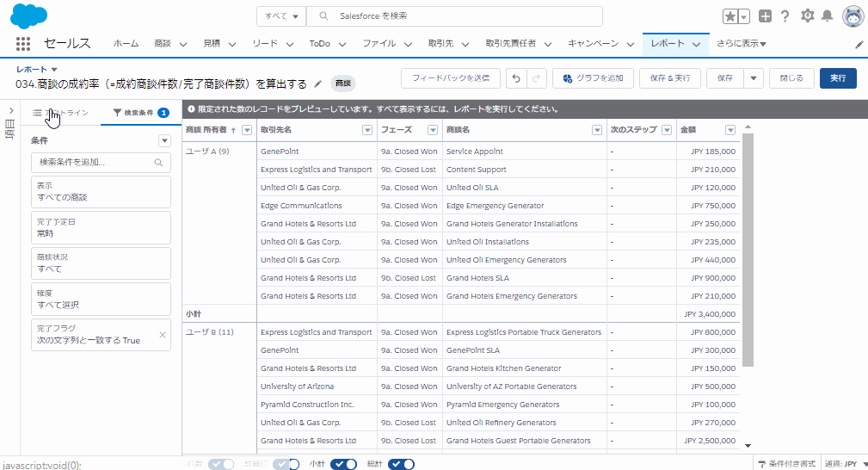This screenshot has width=868, height=470.
Task: Click the sort arrow on 商談 所有者
Action: pyautogui.click(x=233, y=130)
